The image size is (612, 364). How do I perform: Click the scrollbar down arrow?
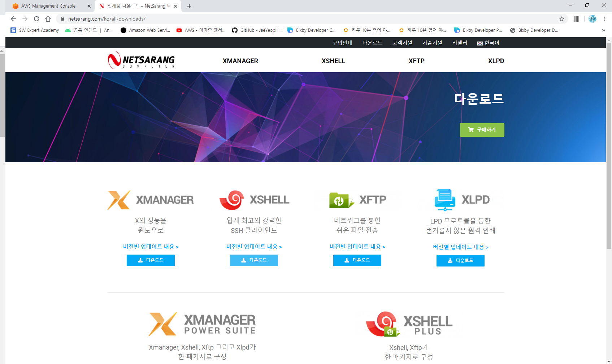tap(609, 361)
